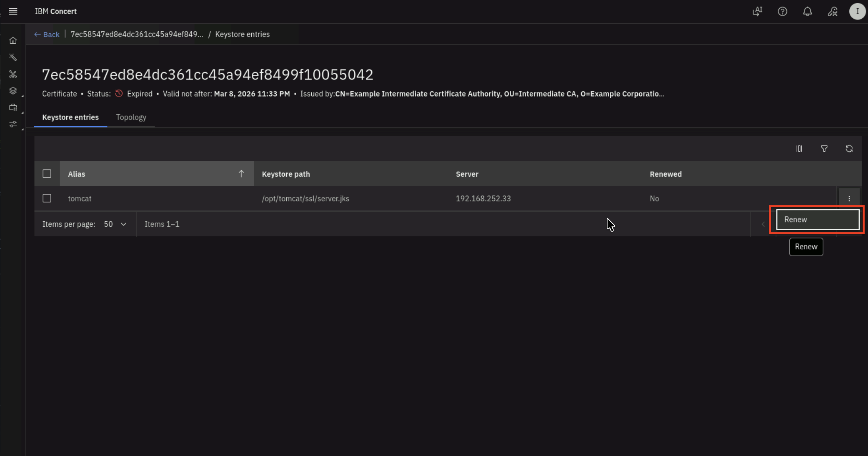868x456 pixels.
Task: Open the help question mark icon
Action: pos(782,12)
